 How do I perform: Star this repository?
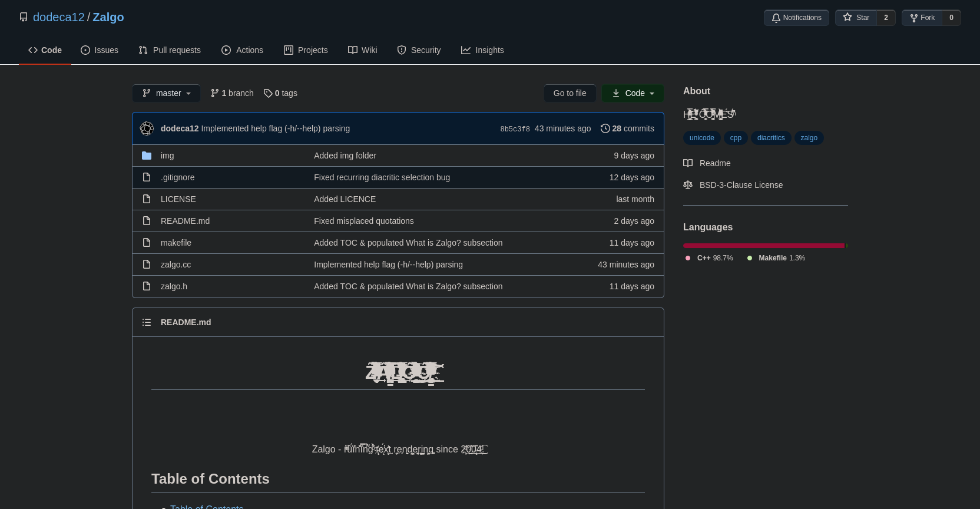[856, 18]
